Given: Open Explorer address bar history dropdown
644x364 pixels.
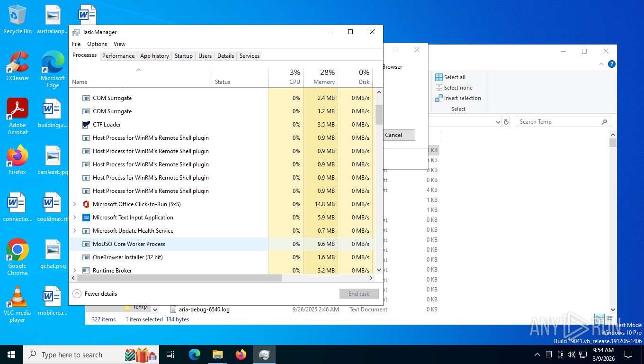Looking at the screenshot, I should pyautogui.click(x=498, y=122).
